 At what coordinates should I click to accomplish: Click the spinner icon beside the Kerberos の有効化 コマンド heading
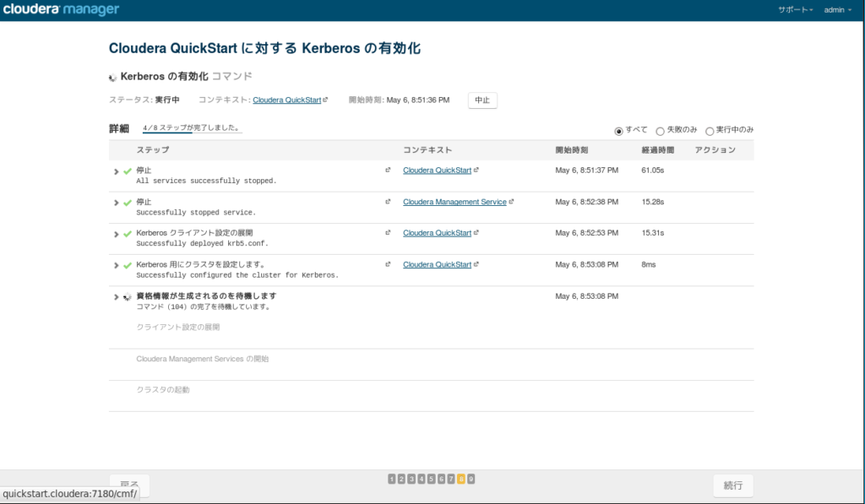(x=112, y=77)
